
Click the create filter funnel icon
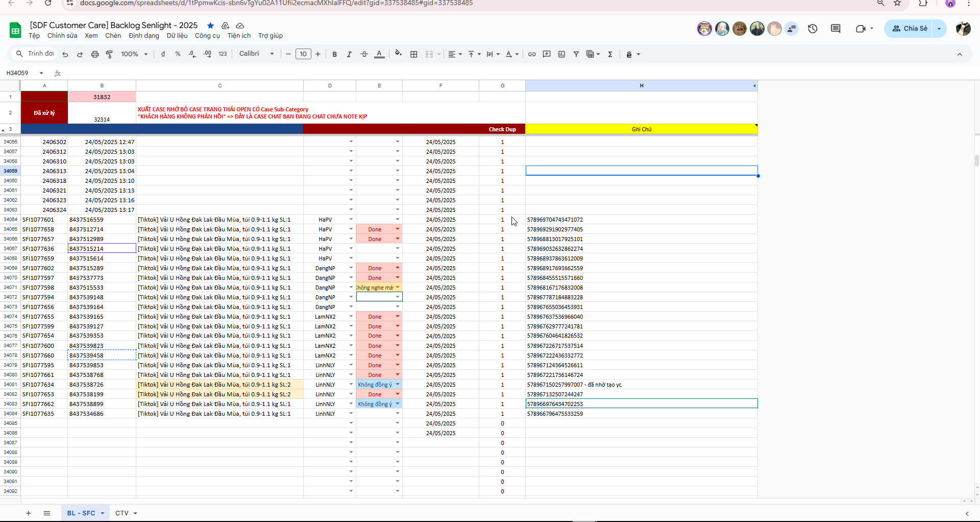coord(576,54)
